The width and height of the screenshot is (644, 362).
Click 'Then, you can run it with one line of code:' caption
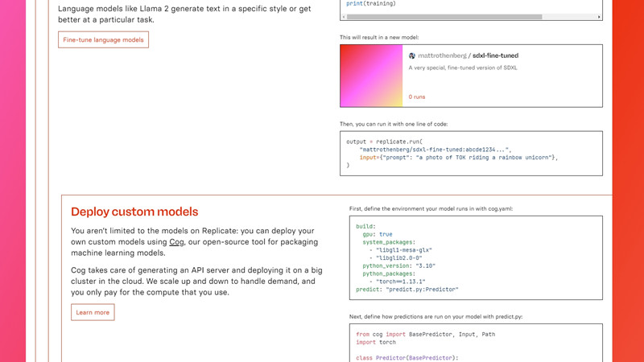394,124
